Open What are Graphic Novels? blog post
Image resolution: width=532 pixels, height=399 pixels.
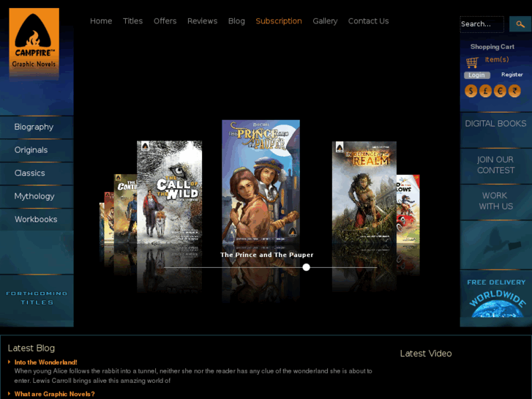(x=54, y=395)
